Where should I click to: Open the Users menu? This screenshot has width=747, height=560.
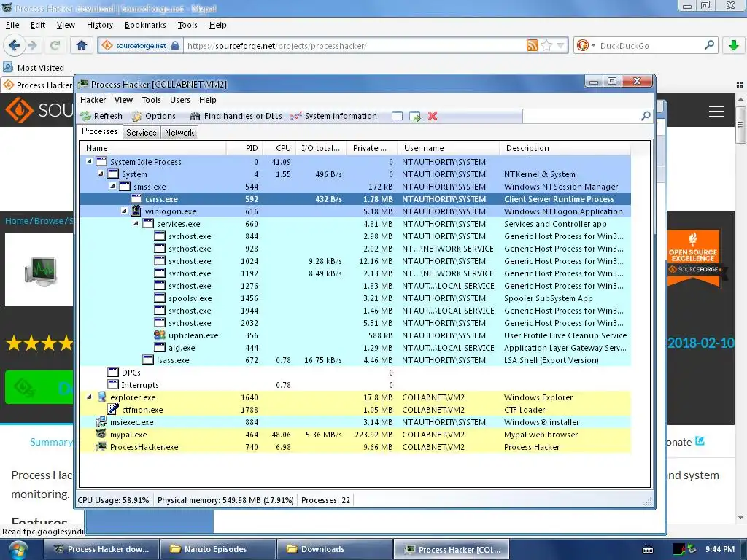coord(180,100)
